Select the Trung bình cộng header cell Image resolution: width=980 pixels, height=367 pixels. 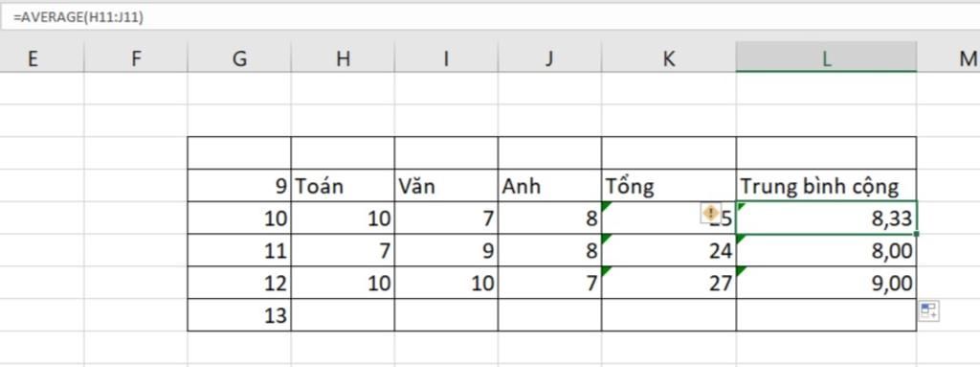[826, 185]
